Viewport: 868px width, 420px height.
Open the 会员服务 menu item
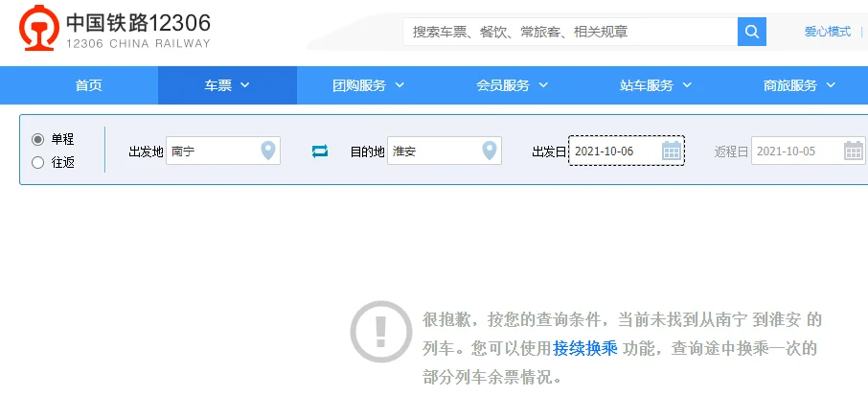(513, 85)
